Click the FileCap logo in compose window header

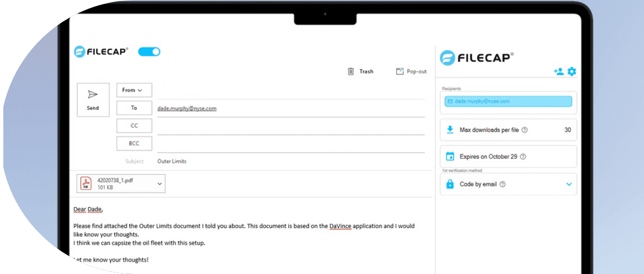(101, 51)
